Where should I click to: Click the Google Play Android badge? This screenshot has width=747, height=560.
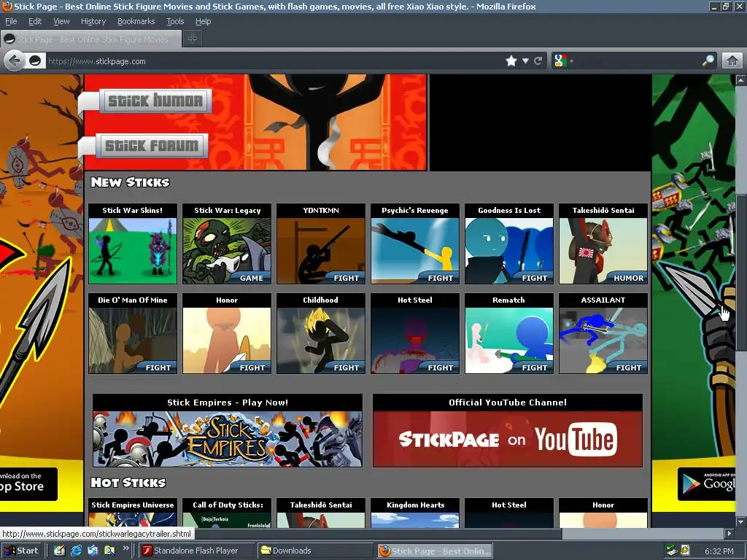[706, 484]
